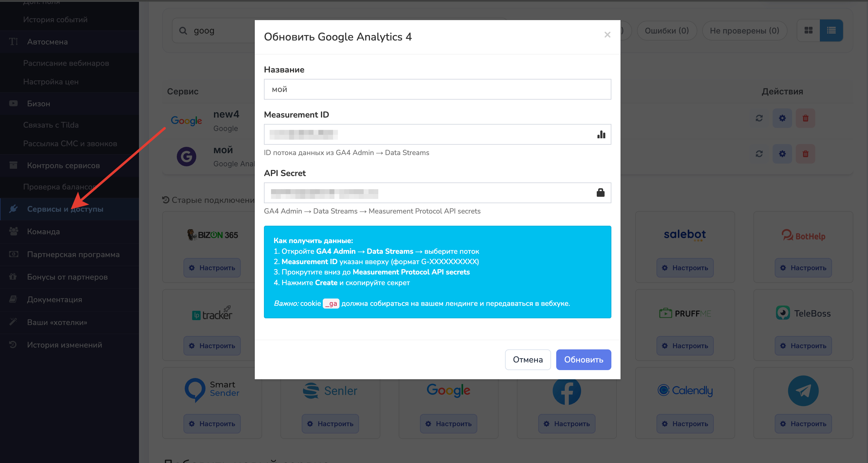Click Обновить to save changes

pos(584,360)
